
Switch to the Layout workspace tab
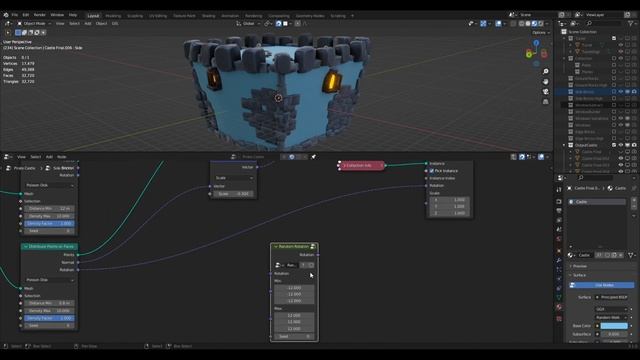point(93,16)
